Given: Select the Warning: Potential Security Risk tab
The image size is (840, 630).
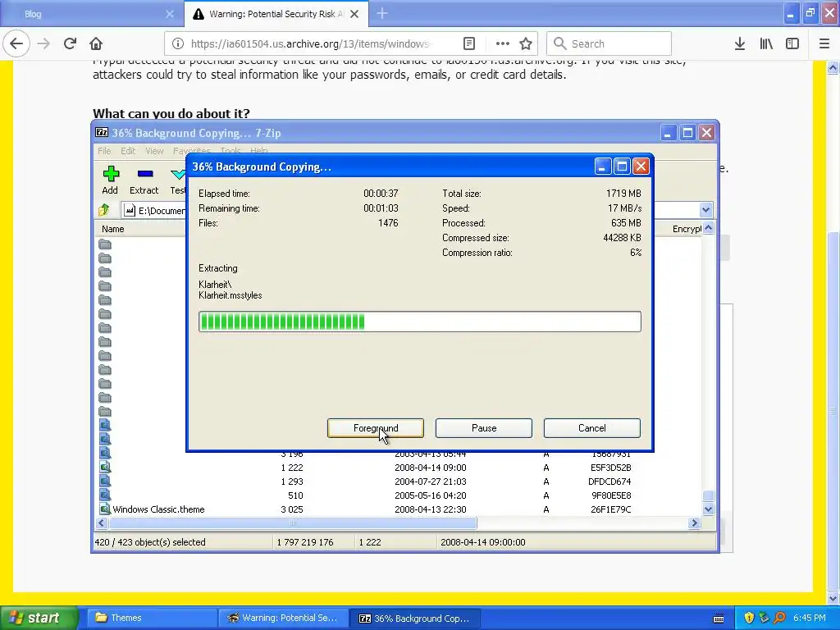Looking at the screenshot, I should (x=276, y=14).
